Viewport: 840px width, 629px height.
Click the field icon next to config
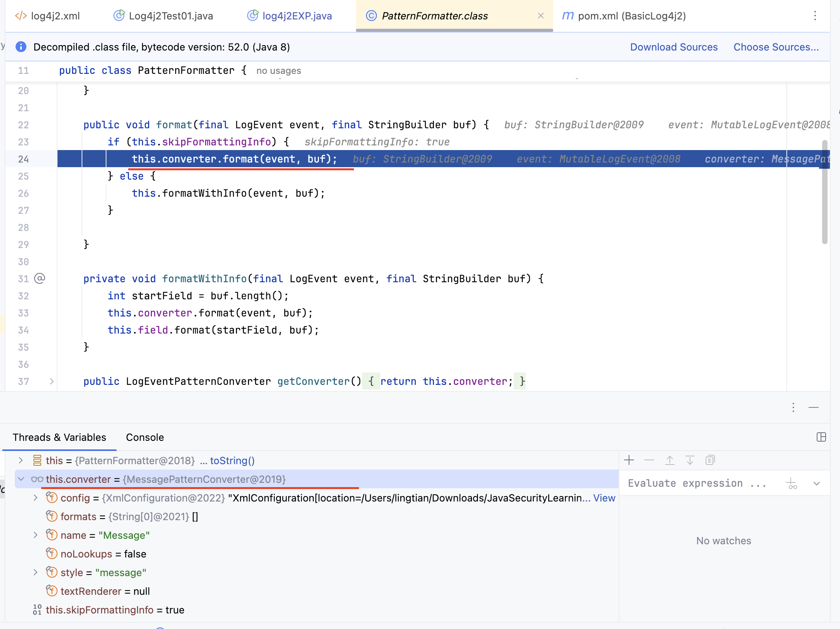[x=52, y=498]
